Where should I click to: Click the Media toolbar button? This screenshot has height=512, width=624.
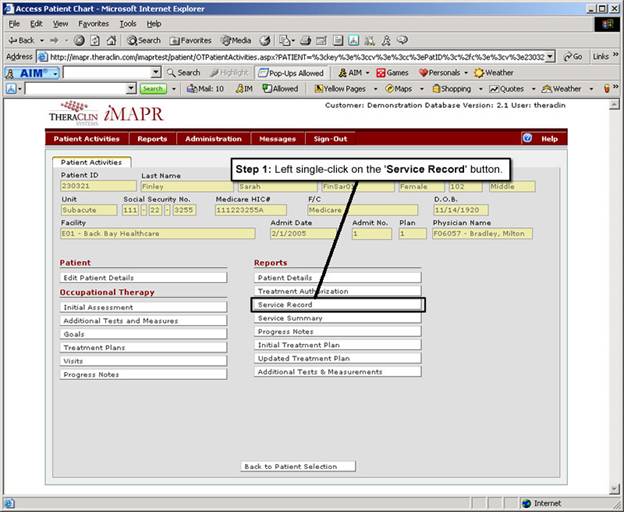pos(235,40)
